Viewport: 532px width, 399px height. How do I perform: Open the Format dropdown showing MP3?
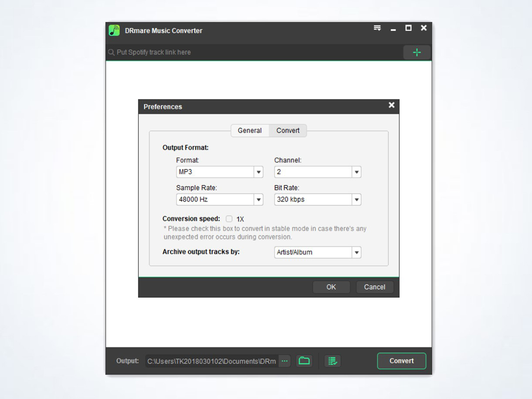coord(219,172)
